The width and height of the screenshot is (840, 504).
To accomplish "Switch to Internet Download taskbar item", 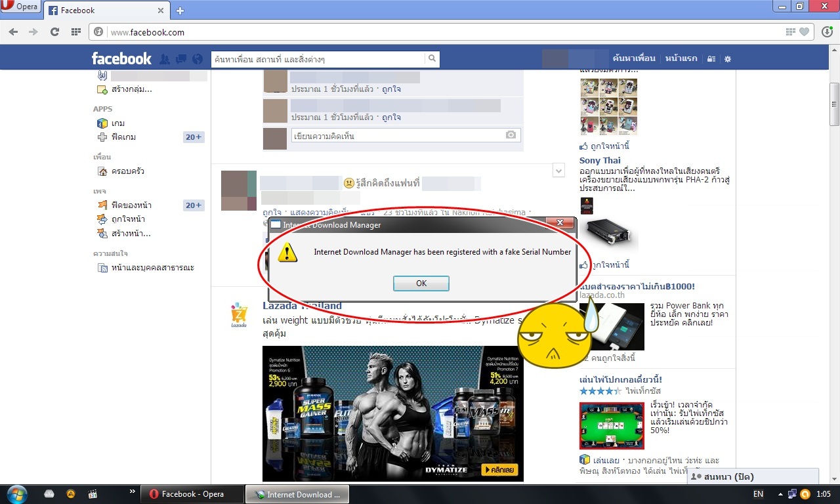I will click(297, 494).
